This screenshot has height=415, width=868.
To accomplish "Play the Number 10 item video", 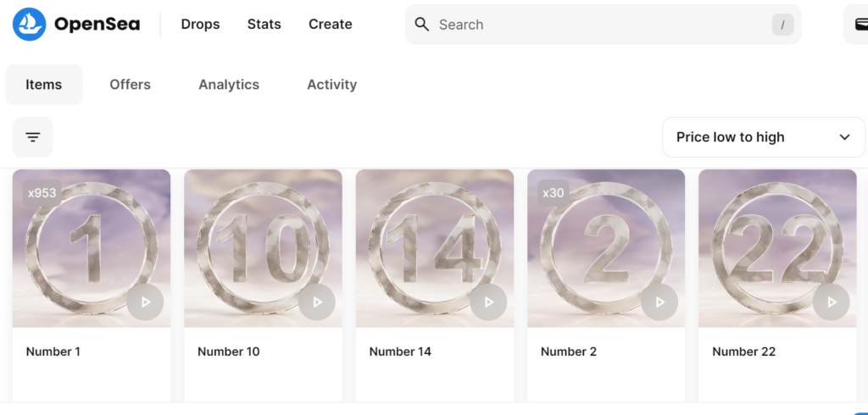I will 317,302.
